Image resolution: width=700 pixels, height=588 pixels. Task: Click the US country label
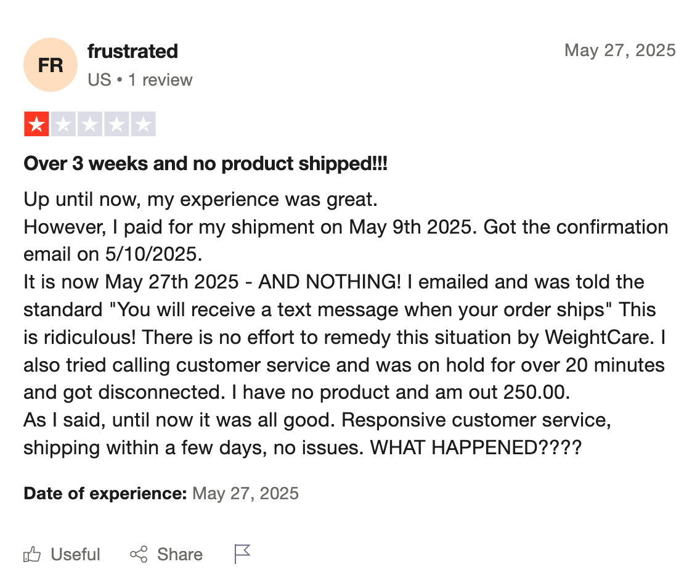coord(99,80)
